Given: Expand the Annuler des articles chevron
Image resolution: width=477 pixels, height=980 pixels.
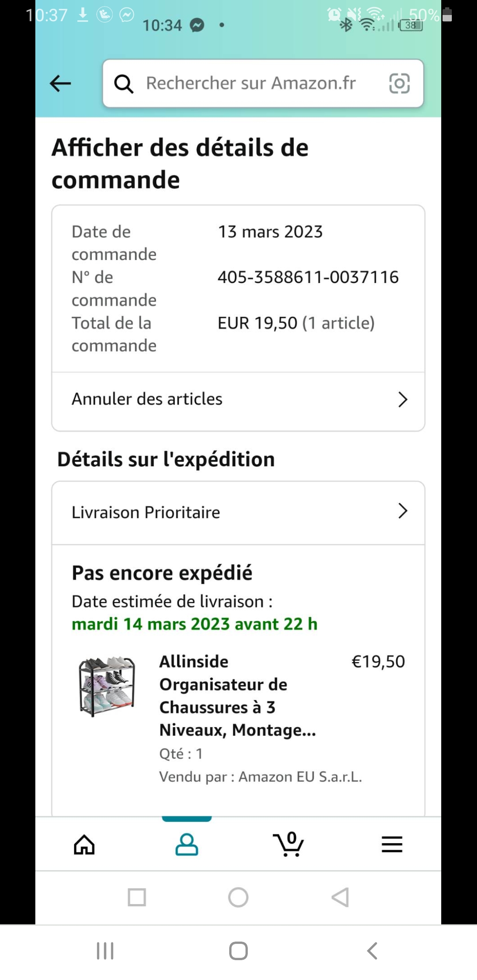Looking at the screenshot, I should [x=402, y=400].
